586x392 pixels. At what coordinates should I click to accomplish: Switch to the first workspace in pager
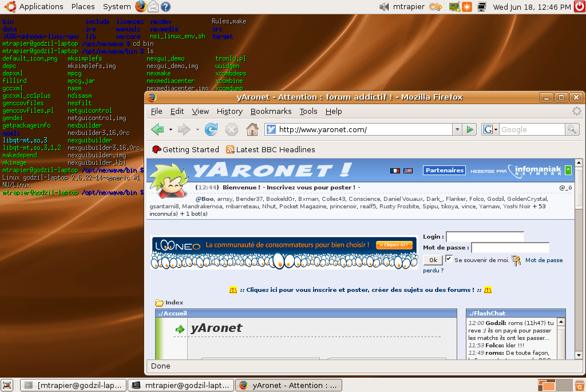point(547,385)
